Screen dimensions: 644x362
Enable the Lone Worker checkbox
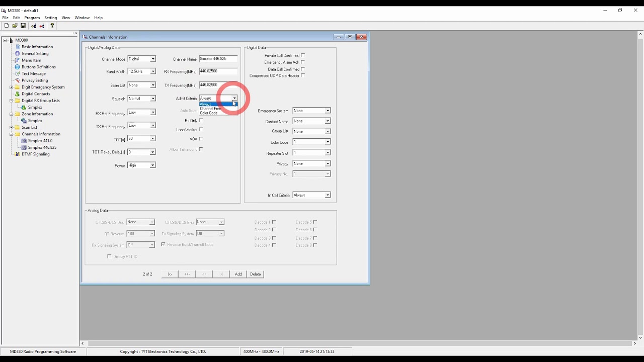click(201, 129)
